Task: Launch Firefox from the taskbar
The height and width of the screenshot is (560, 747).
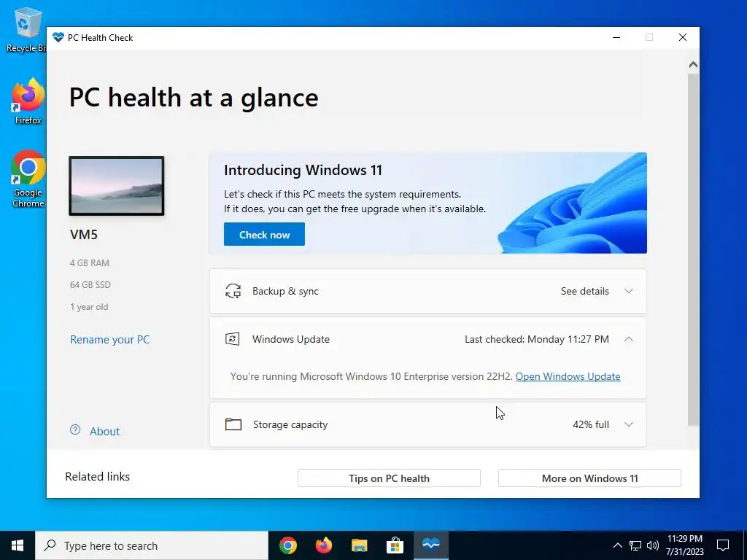Action: (324, 545)
